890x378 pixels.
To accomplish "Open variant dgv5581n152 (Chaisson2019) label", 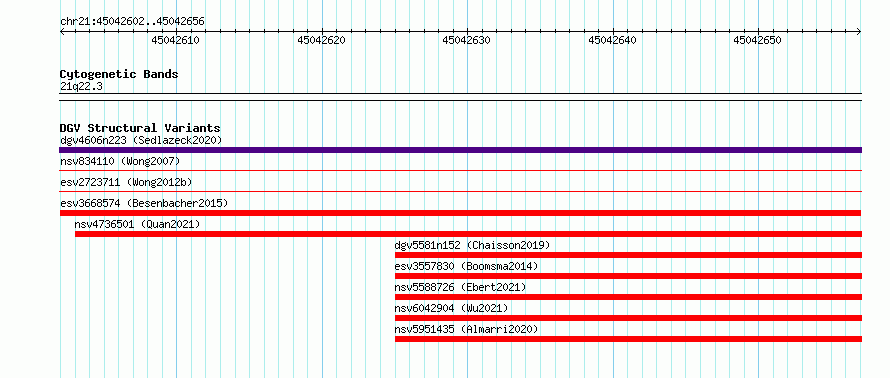I will (x=472, y=245).
